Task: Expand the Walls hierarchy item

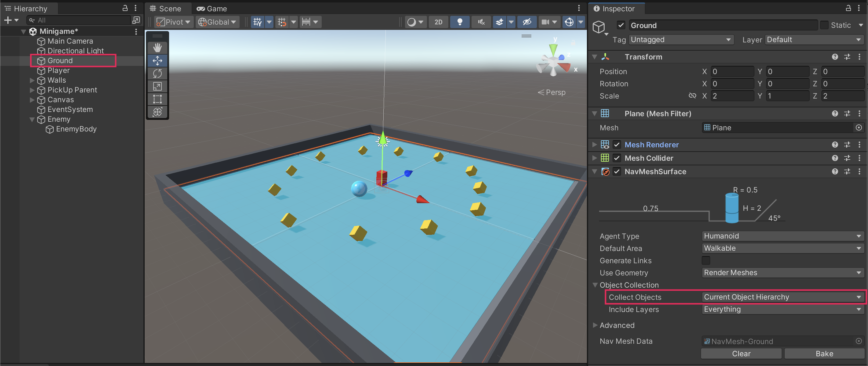Action: click(32, 80)
